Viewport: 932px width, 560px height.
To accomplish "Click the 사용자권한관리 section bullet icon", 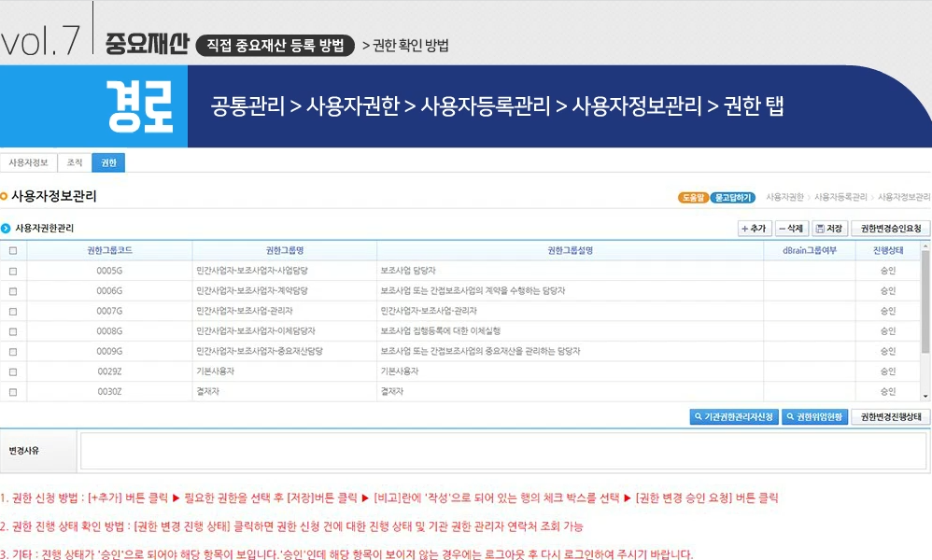I will coord(6,228).
